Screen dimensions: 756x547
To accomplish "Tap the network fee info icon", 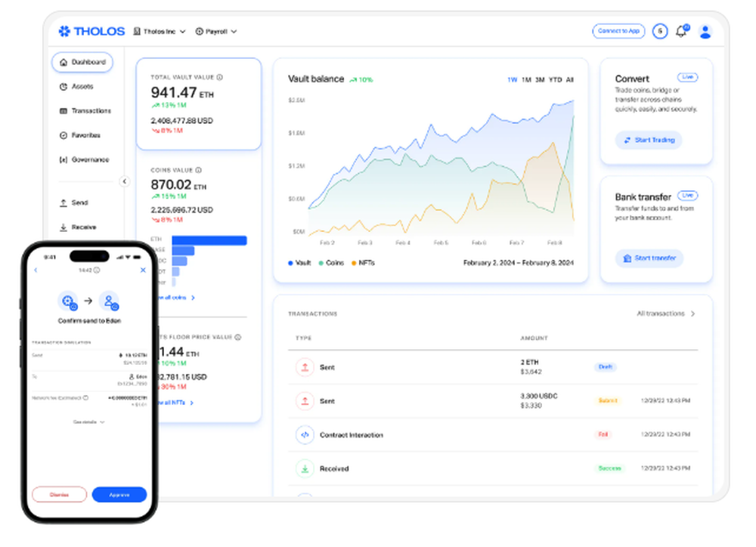I will (85, 398).
